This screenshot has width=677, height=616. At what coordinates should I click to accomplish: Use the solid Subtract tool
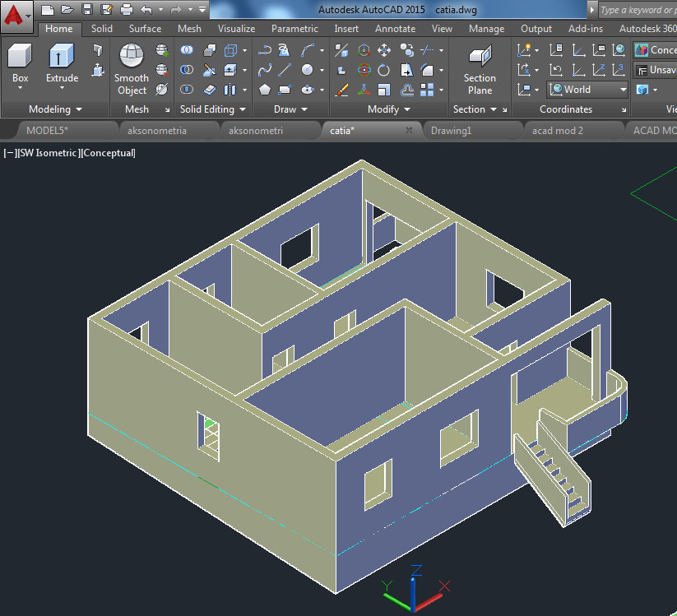187,70
